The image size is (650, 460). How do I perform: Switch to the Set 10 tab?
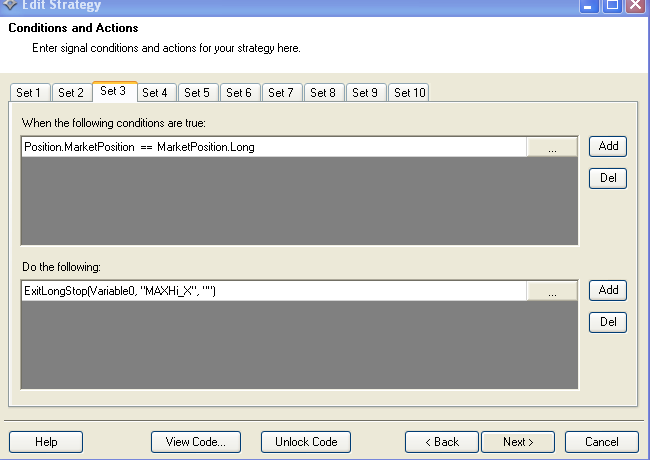click(x=409, y=92)
